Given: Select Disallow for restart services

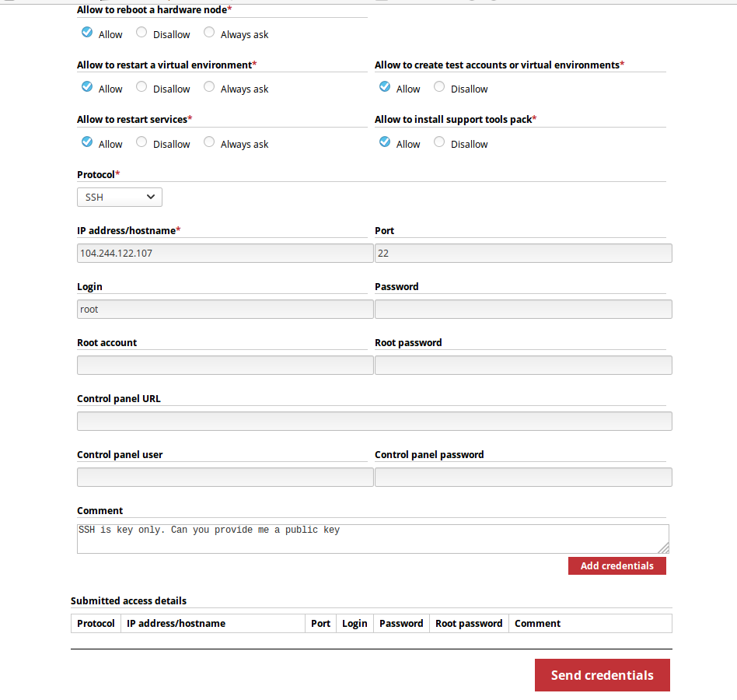Looking at the screenshot, I should click(141, 142).
